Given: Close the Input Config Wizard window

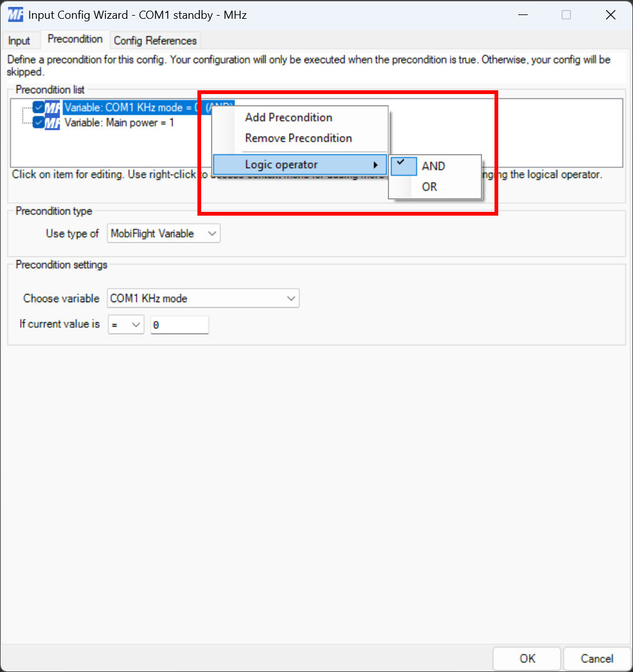Looking at the screenshot, I should (x=610, y=15).
